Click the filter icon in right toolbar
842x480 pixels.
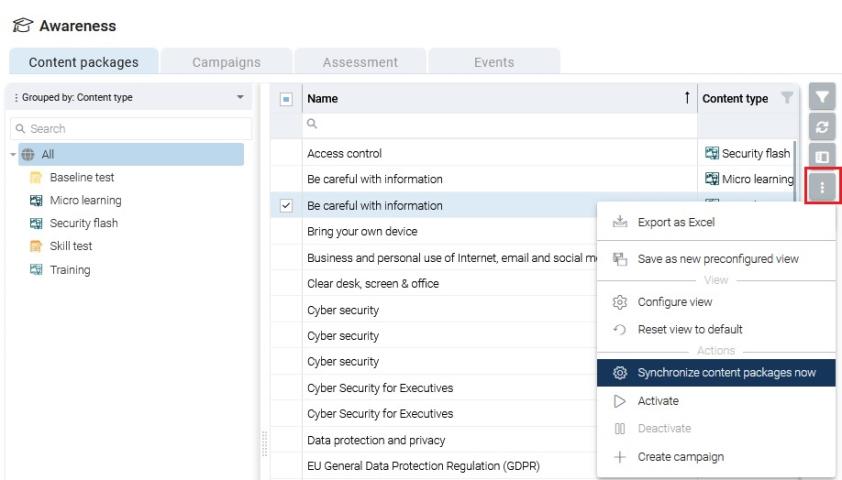pyautogui.click(x=822, y=98)
